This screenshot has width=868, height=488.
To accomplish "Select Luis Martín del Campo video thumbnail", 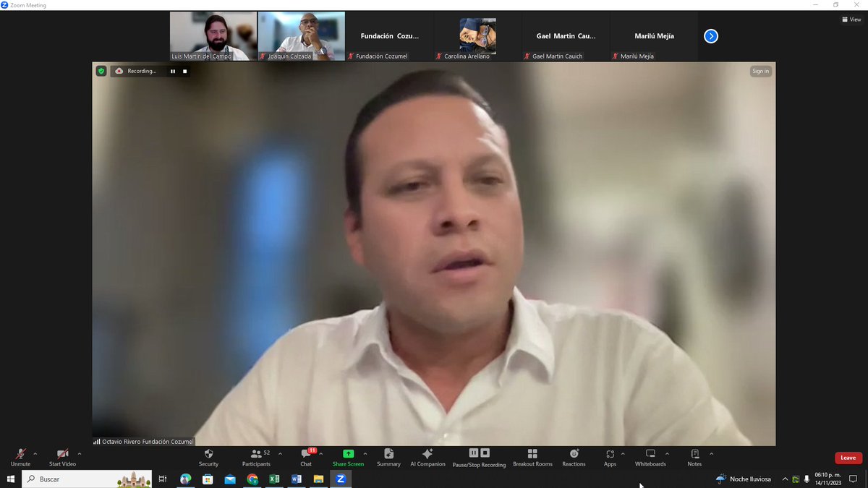I will [x=213, y=36].
